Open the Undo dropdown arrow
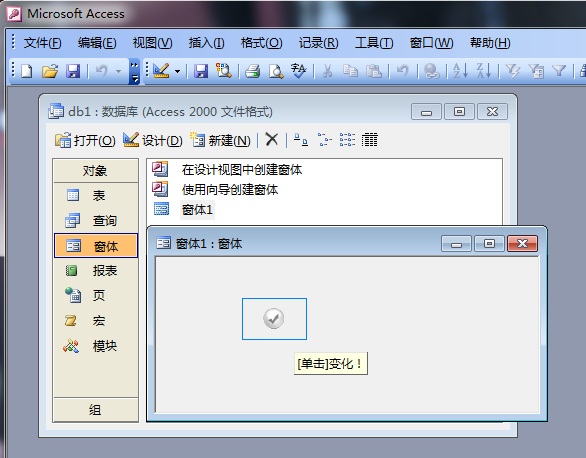Screen dimensions: 586x458 tap(118, 71)
